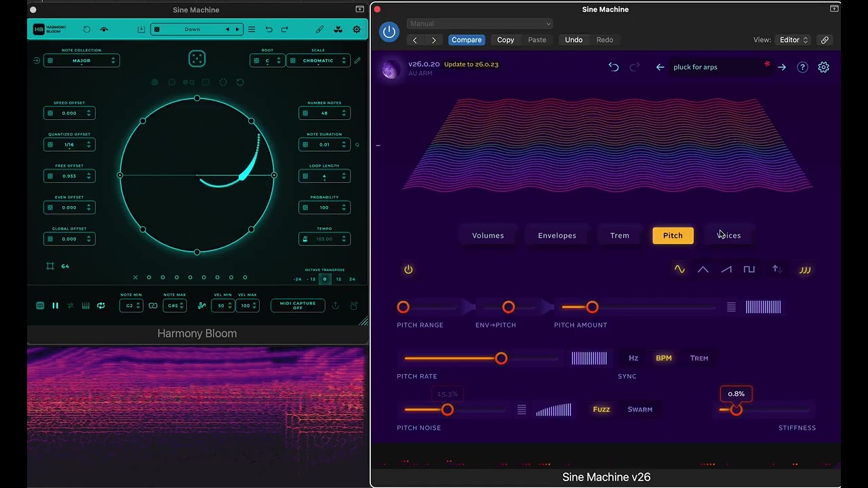The width and height of the screenshot is (868, 488).
Task: Open the Quantized Offset 1/16 selector
Action: coord(69,144)
